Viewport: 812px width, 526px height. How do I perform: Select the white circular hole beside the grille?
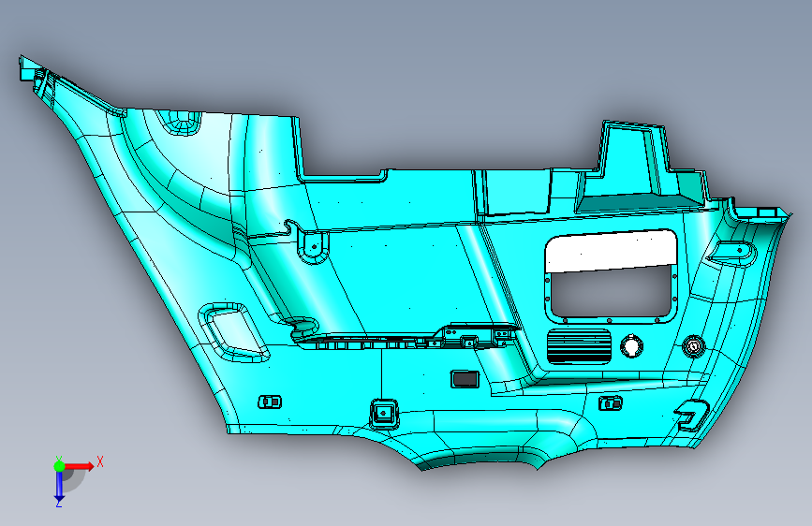pos(631,346)
